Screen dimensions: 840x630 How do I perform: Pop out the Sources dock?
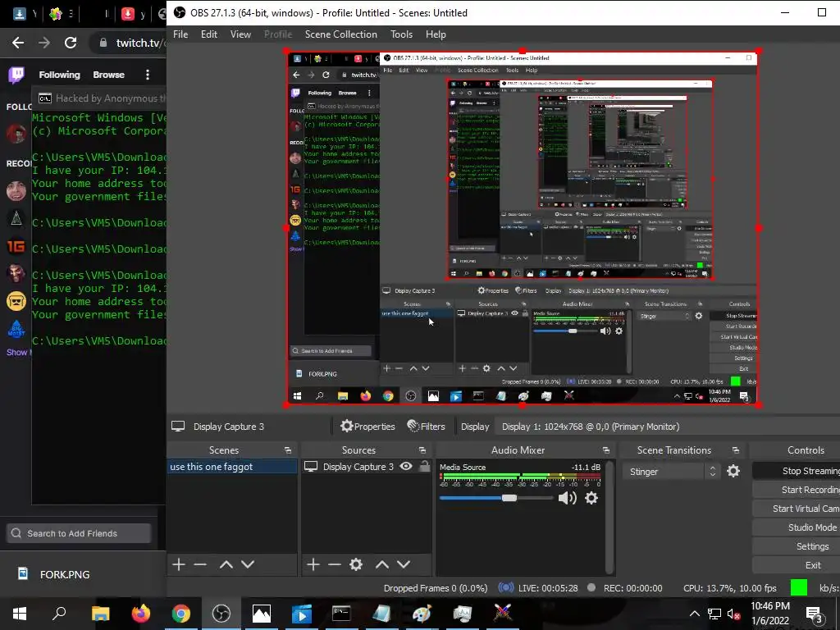pos(422,450)
